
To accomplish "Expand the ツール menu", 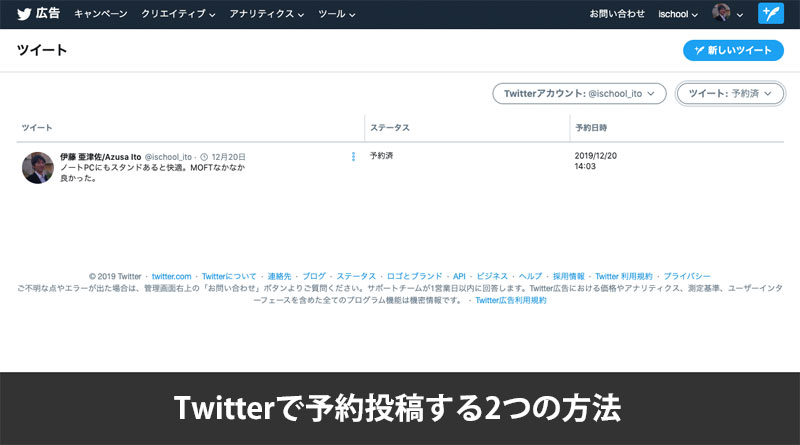I will pyautogui.click(x=336, y=14).
